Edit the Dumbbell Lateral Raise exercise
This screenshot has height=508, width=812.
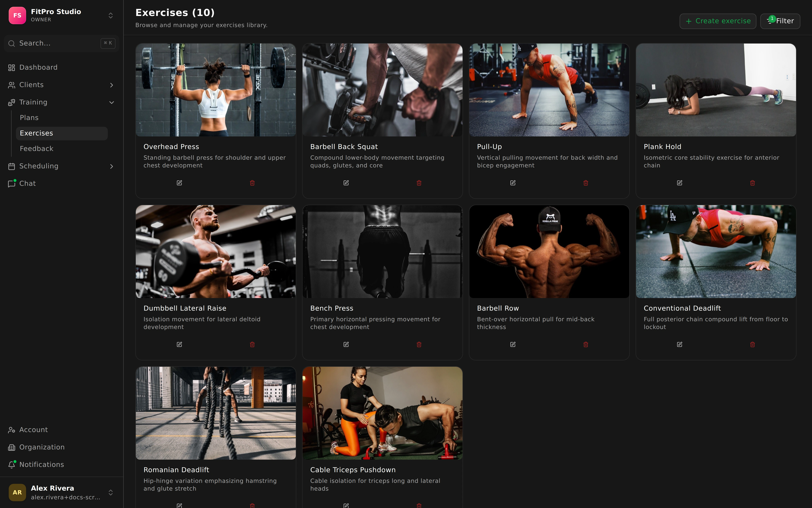pyautogui.click(x=179, y=344)
